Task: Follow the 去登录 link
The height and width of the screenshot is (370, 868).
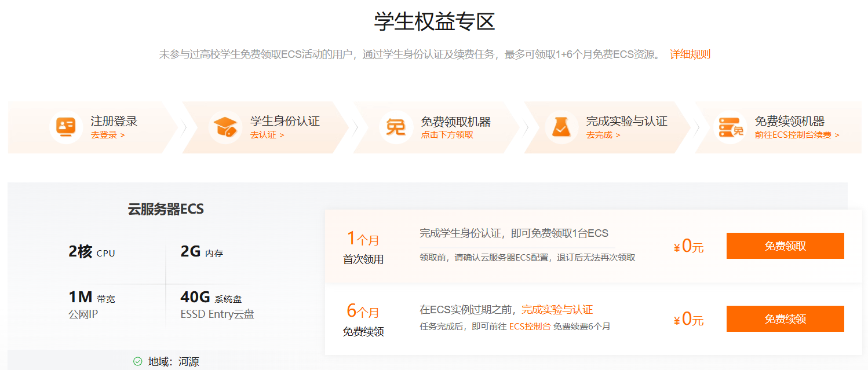Action: (x=108, y=135)
